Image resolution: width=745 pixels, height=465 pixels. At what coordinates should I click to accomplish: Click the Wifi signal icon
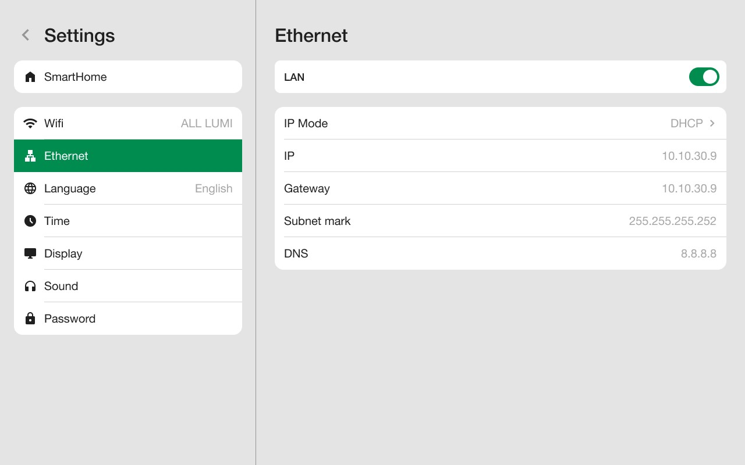coord(30,124)
